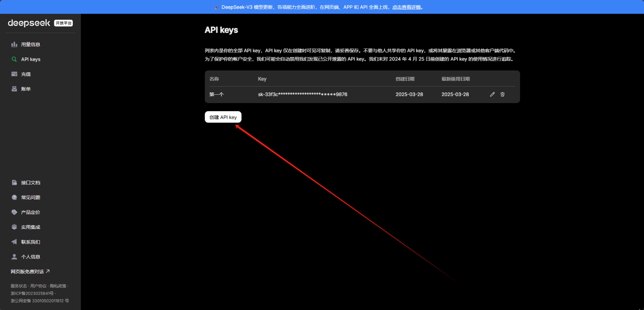Image resolution: width=644 pixels, height=310 pixels.
Task: Click the contact us megaphone icon
Action: tap(14, 242)
